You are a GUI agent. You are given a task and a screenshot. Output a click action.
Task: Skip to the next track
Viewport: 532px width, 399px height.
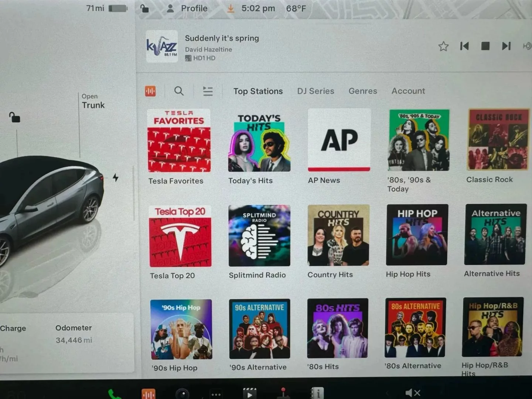coord(506,46)
